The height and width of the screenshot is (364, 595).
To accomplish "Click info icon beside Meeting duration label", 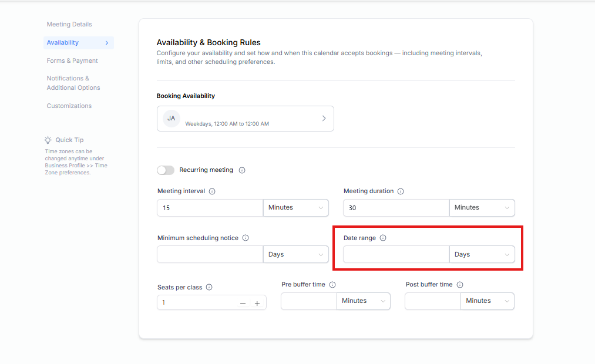I will coord(401,191).
